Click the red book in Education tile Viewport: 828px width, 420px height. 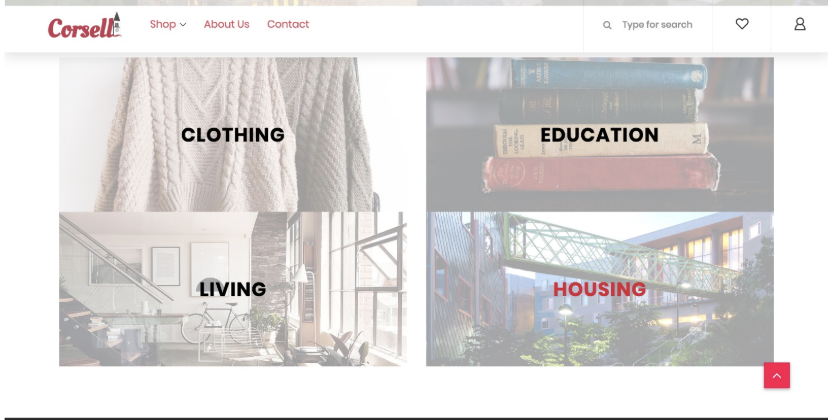click(x=601, y=173)
